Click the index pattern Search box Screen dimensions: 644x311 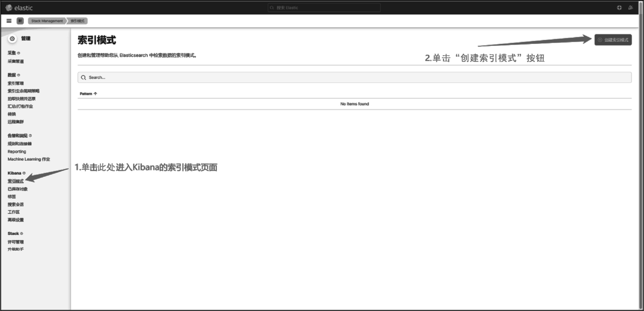coord(354,77)
